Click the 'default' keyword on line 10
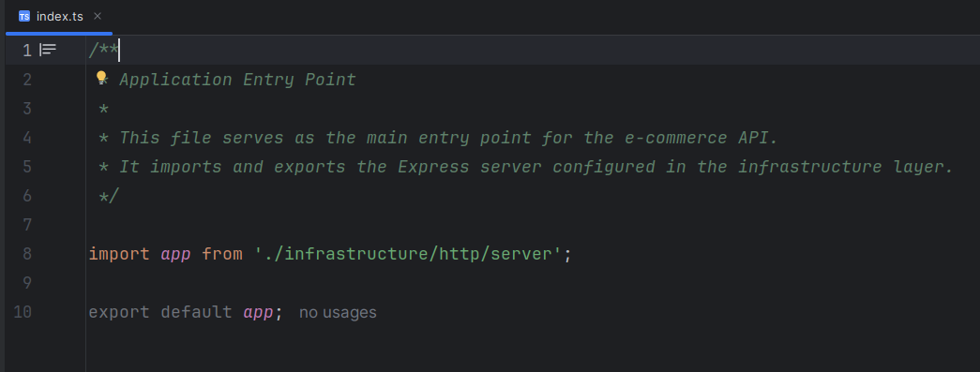This screenshot has width=980, height=372. (196, 312)
